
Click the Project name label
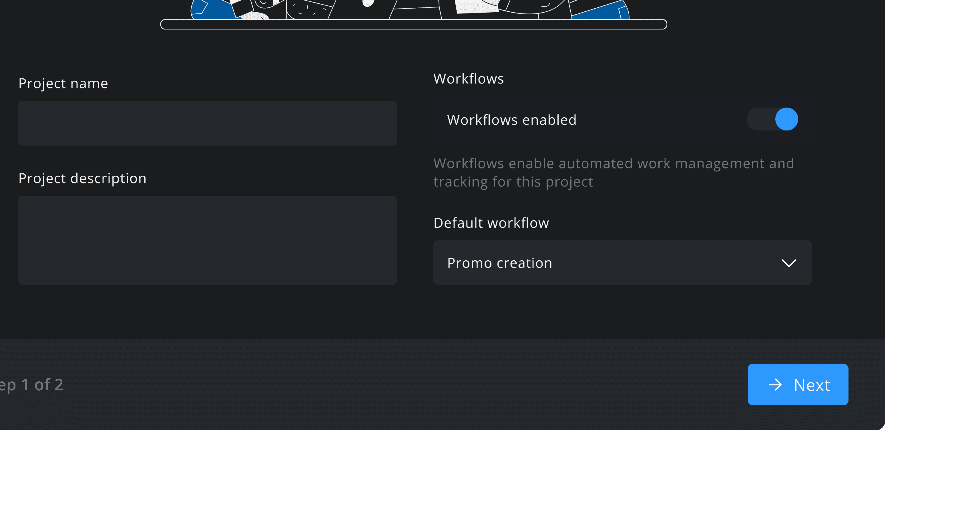pyautogui.click(x=63, y=83)
